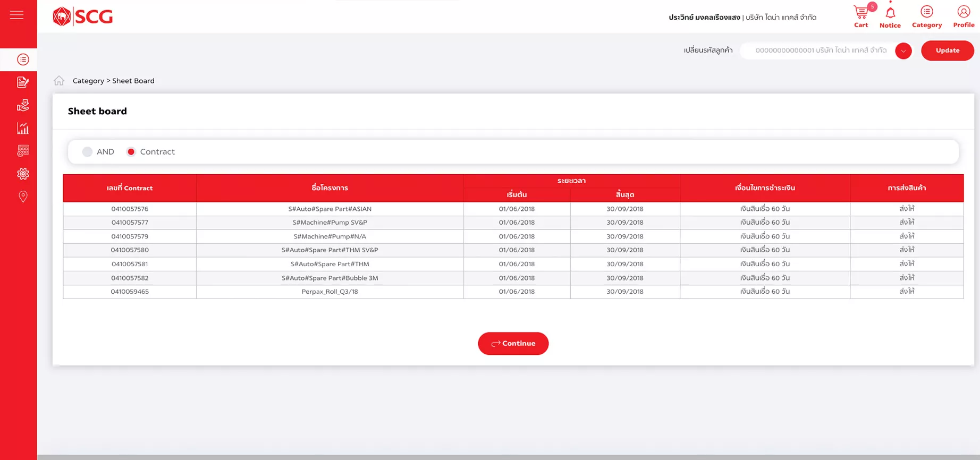The image size is (980, 460).
Task: Select project S#Machine#Pump#N/A
Action: click(x=330, y=236)
